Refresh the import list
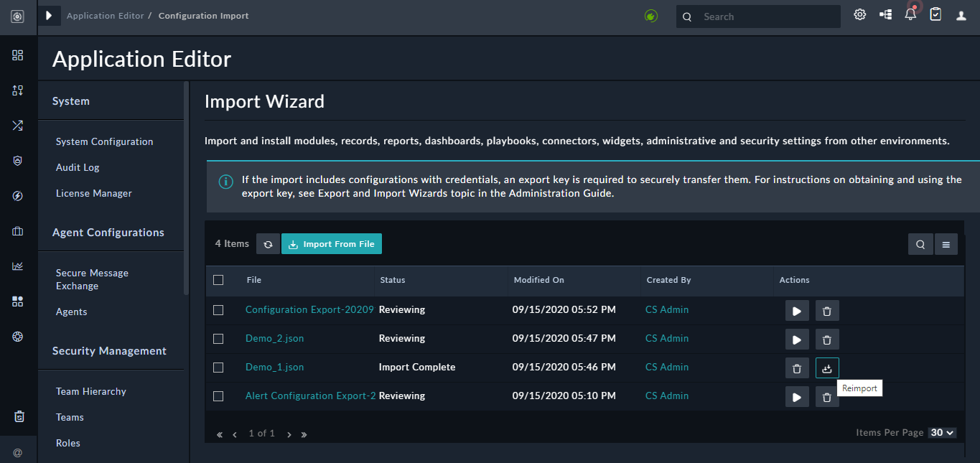Viewport: 980px width, 463px height. click(268, 244)
